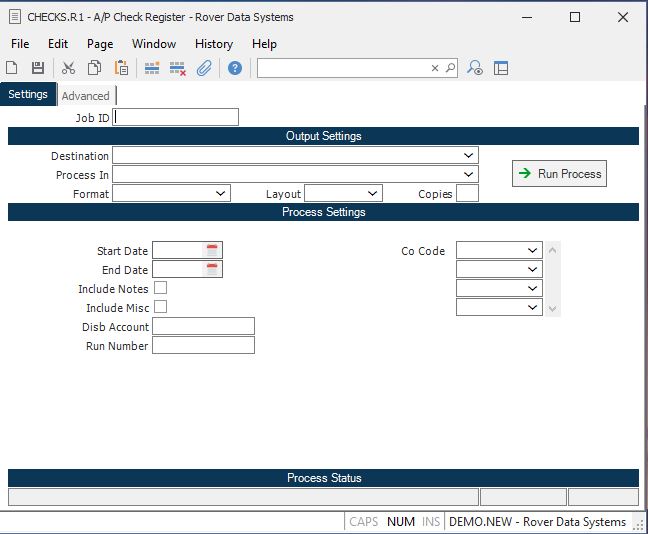Switch to the Advanced tab
This screenshot has width=648, height=534.
click(x=85, y=96)
